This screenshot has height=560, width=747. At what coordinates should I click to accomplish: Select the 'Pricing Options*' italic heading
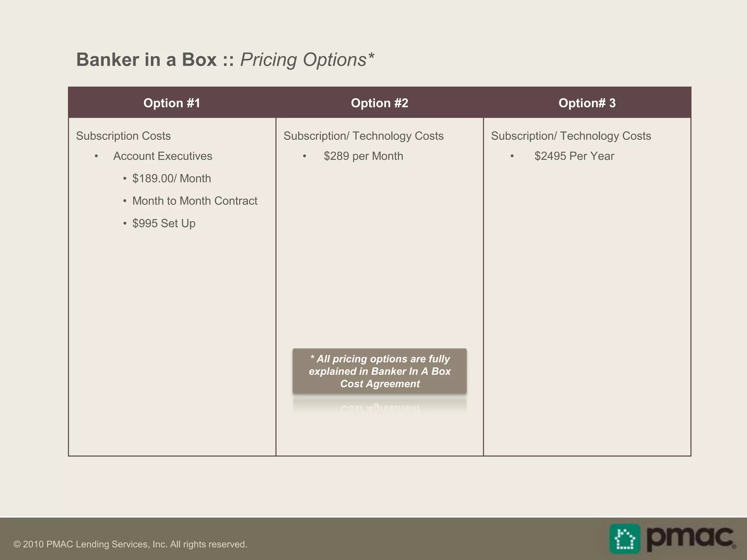click(307, 59)
